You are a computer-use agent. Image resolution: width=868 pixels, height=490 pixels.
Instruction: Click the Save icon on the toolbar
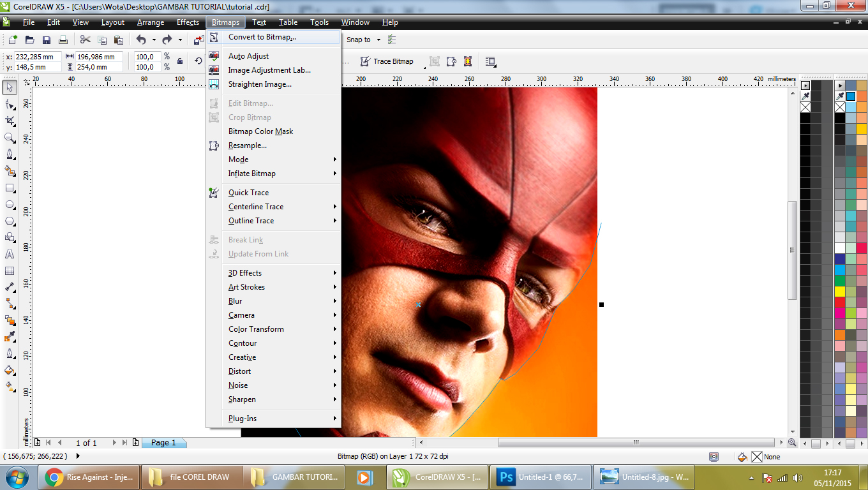46,39
